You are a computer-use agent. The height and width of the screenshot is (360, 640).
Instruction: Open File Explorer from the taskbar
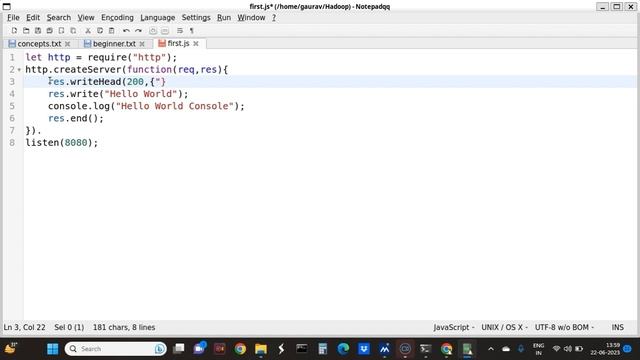[260, 349]
